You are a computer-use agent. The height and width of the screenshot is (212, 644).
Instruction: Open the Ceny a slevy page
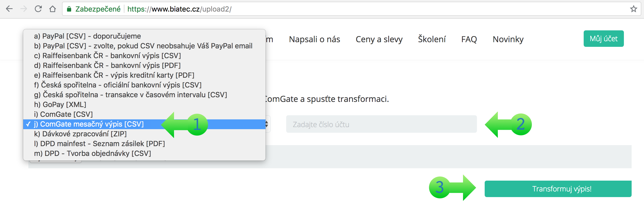(379, 39)
